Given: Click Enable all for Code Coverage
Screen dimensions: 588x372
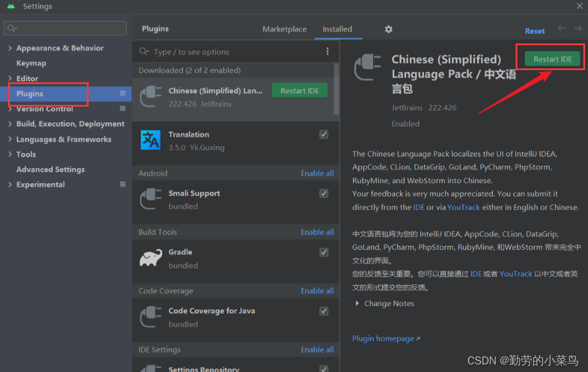Looking at the screenshot, I should (x=317, y=291).
